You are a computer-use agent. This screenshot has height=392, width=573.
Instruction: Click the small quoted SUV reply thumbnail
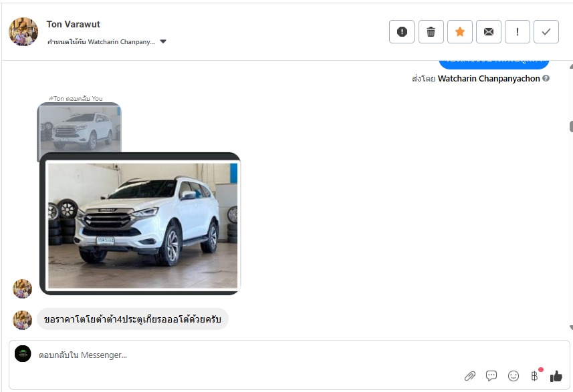point(79,127)
